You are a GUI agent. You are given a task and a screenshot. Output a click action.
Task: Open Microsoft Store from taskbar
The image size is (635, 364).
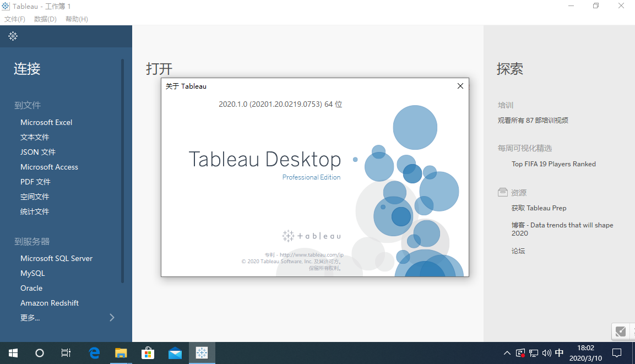click(x=148, y=353)
